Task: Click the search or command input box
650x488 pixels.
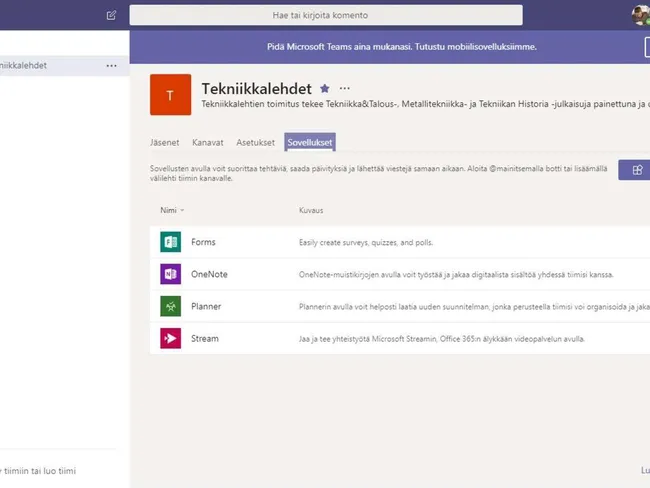Action: coord(326,15)
